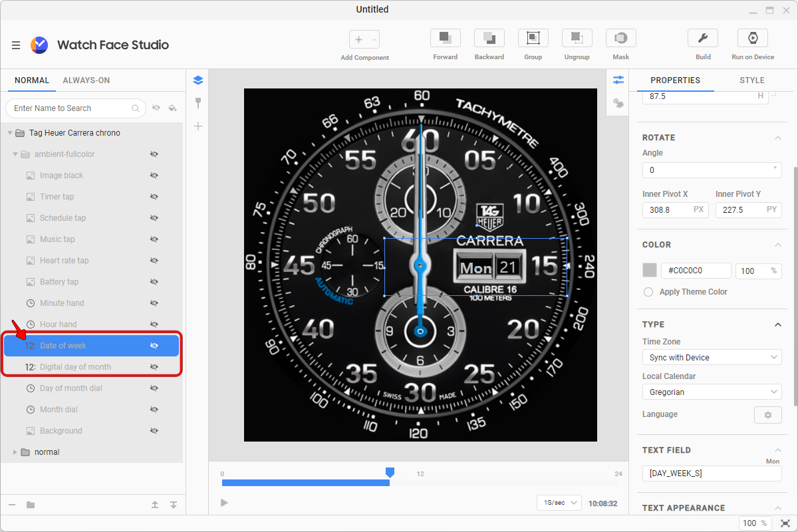Run on Device watch icon
This screenshot has width=798, height=532.
pos(753,38)
